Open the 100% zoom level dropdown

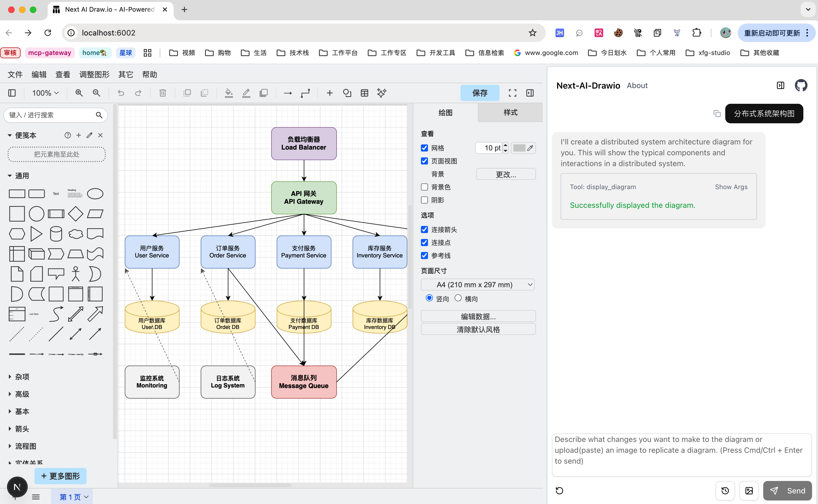[x=45, y=93]
